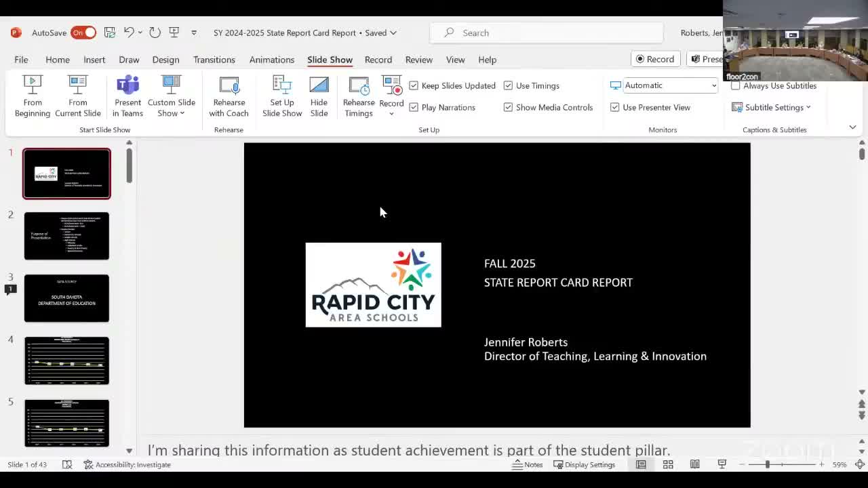
Task: Uncheck Play Narrations
Action: coord(414,107)
